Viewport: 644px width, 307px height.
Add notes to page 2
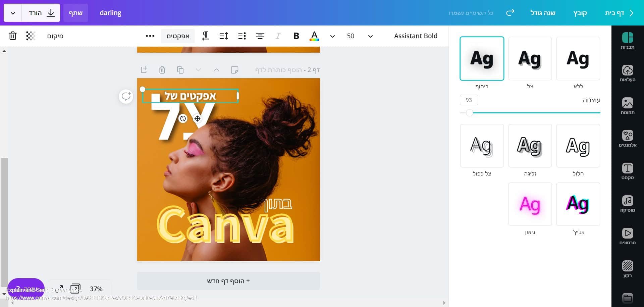tap(234, 70)
